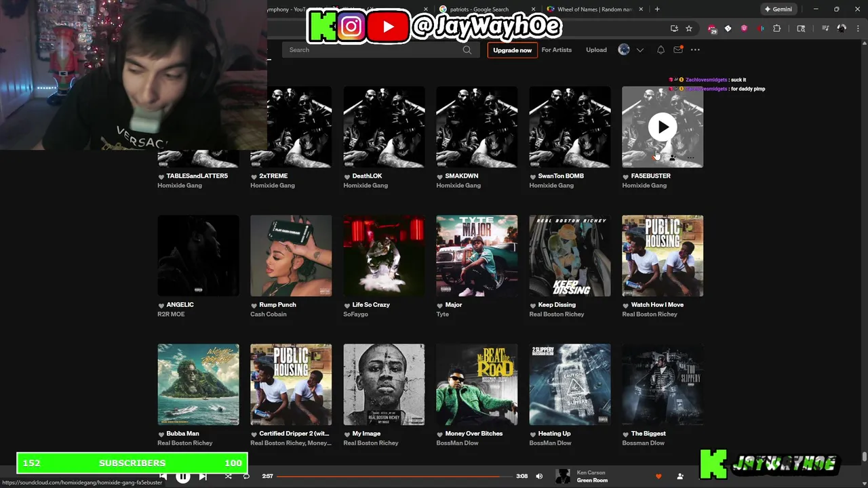868x488 pixels.
Task: Mute the player volume
Action: click(x=539, y=476)
